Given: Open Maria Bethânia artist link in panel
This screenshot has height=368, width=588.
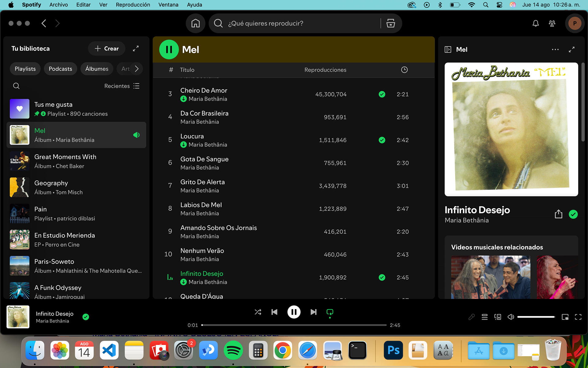Looking at the screenshot, I should point(466,220).
